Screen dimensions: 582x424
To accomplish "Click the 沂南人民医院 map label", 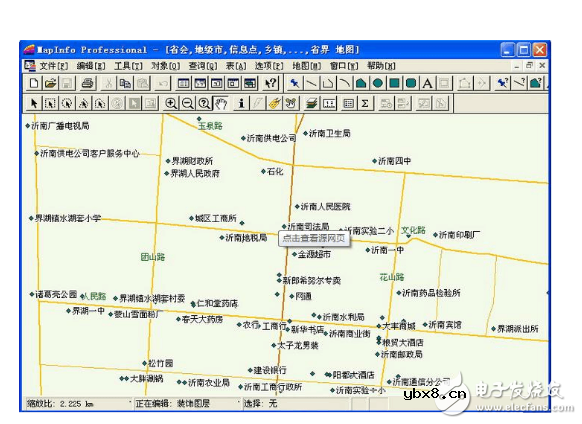I will (325, 206).
